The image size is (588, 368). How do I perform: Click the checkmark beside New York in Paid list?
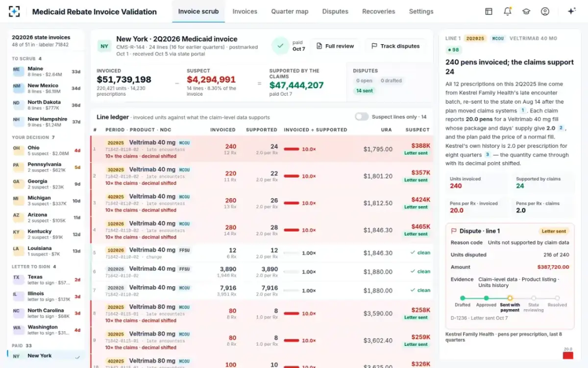coord(77,357)
